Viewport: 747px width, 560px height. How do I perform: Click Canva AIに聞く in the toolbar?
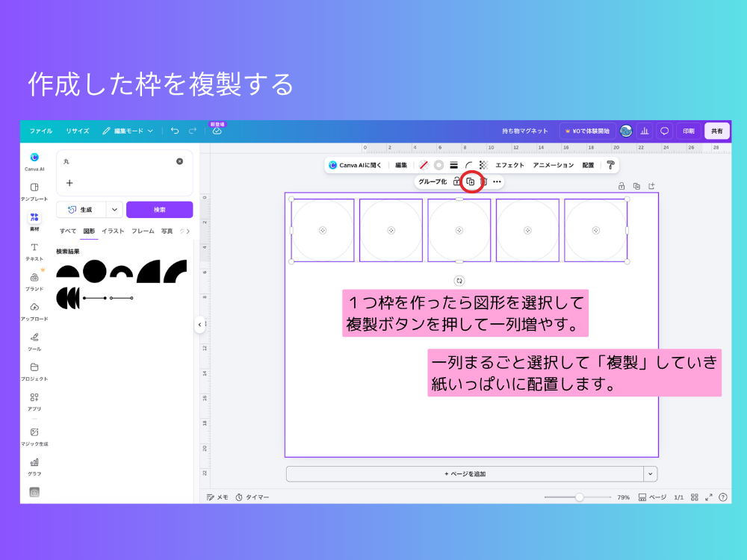click(x=355, y=165)
